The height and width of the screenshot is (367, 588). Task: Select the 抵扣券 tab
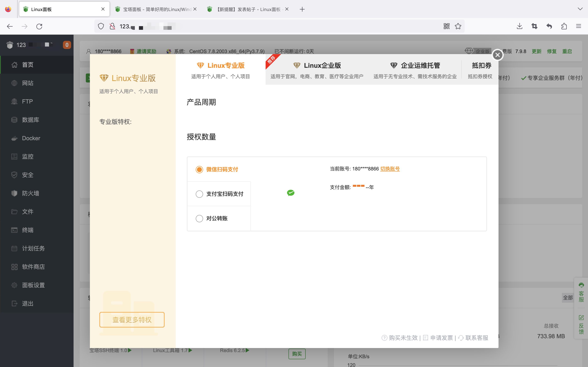480,70
